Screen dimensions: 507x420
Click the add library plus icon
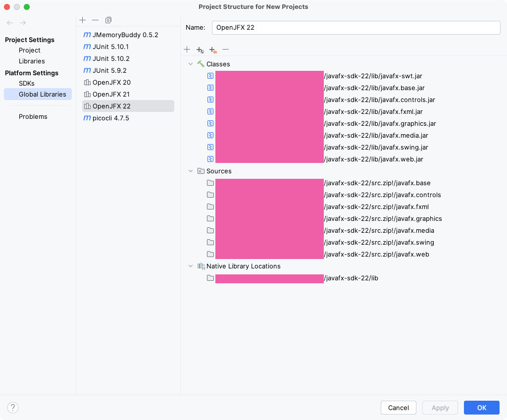[83, 20]
